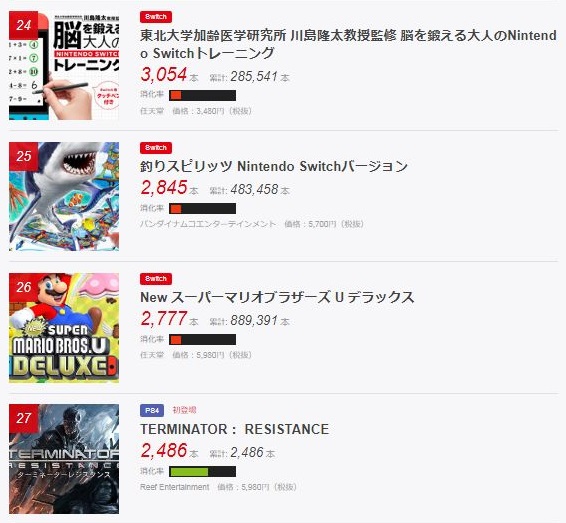
Task: Click the Reef Entertainment publisher text
Action: pos(175,487)
